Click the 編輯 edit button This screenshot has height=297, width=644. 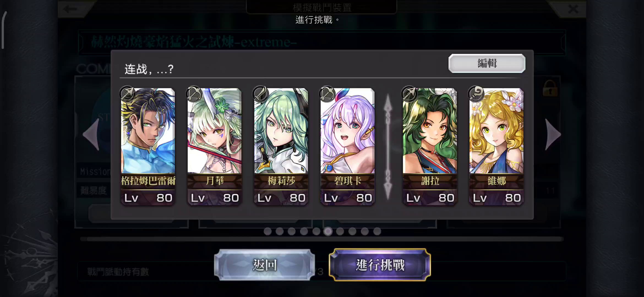click(x=487, y=63)
